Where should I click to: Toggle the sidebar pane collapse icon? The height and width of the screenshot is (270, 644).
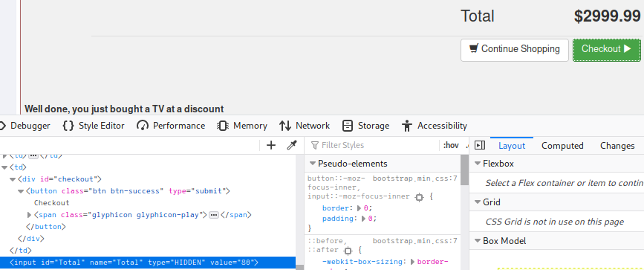pos(480,145)
